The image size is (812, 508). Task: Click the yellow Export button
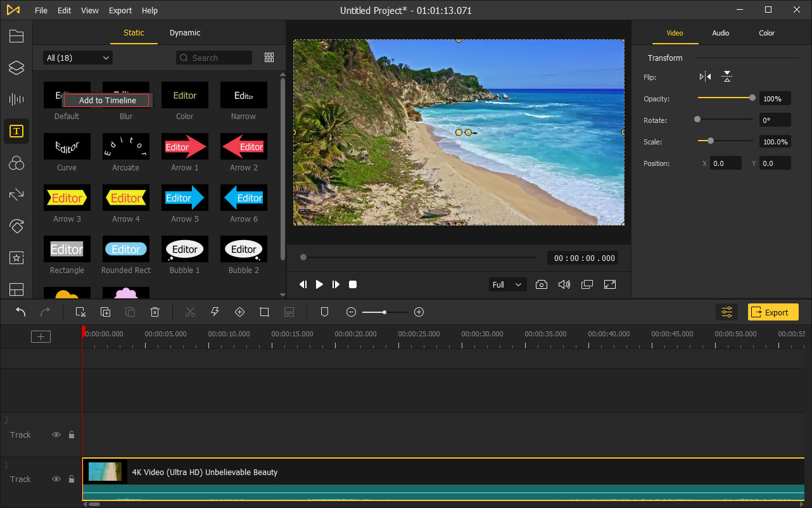click(x=773, y=312)
